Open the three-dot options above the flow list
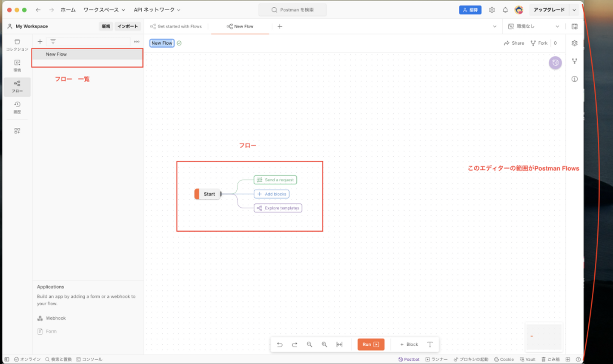613x364 pixels. 137,42
